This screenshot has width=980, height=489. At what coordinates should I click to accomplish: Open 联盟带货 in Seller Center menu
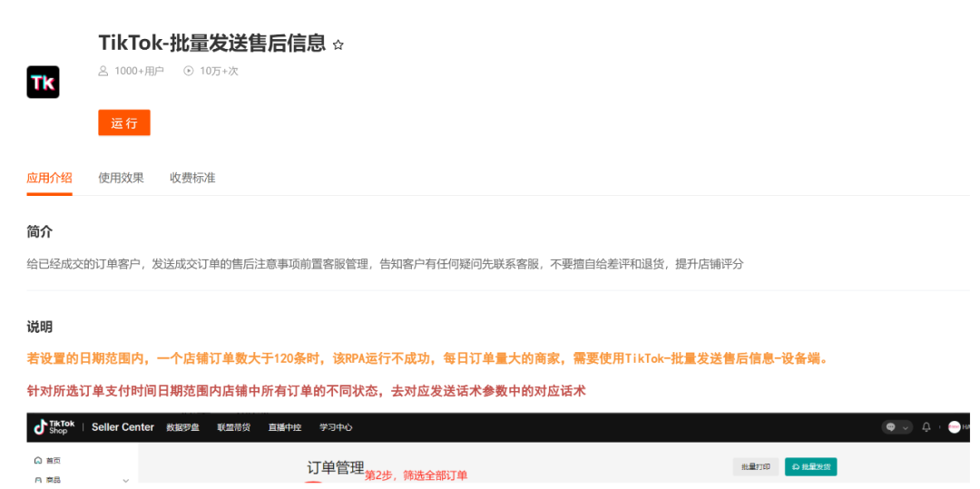(234, 428)
